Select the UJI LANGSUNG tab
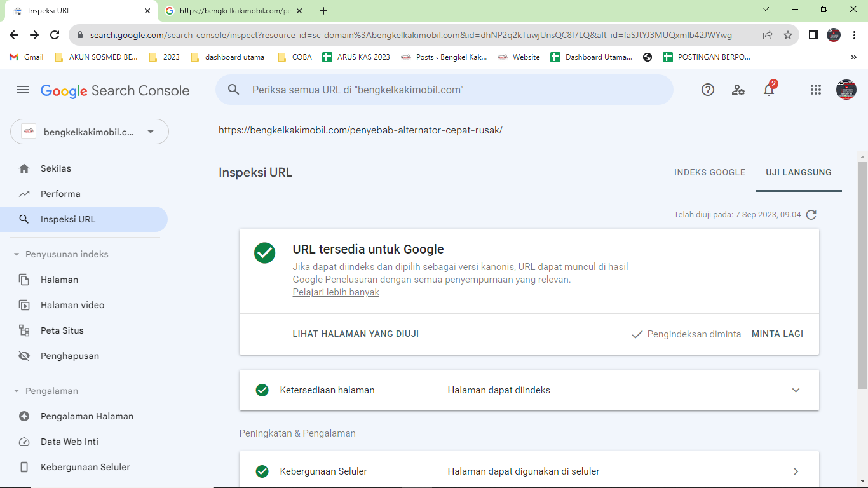The width and height of the screenshot is (868, 488). (x=799, y=172)
